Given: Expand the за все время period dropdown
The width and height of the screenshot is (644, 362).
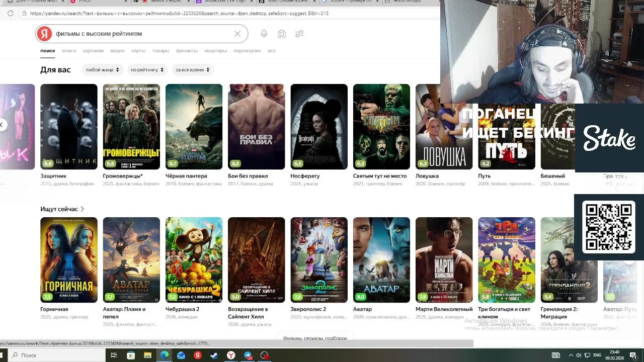Looking at the screenshot, I should click(x=193, y=70).
